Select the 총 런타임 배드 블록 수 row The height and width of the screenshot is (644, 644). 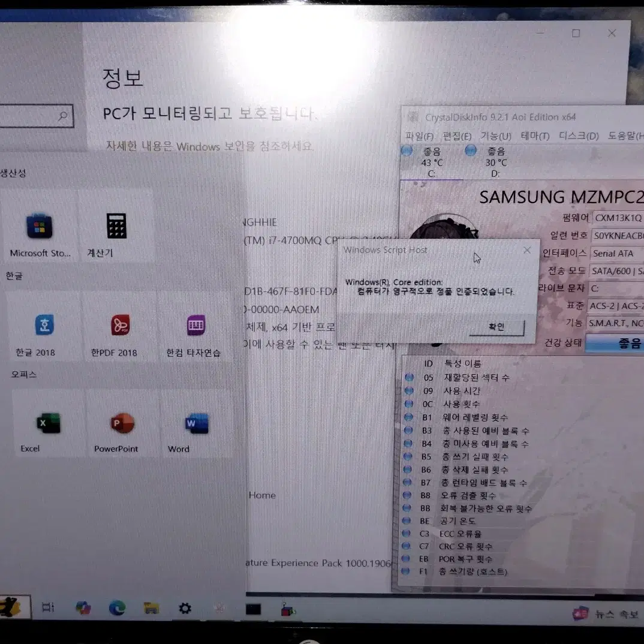[522, 483]
